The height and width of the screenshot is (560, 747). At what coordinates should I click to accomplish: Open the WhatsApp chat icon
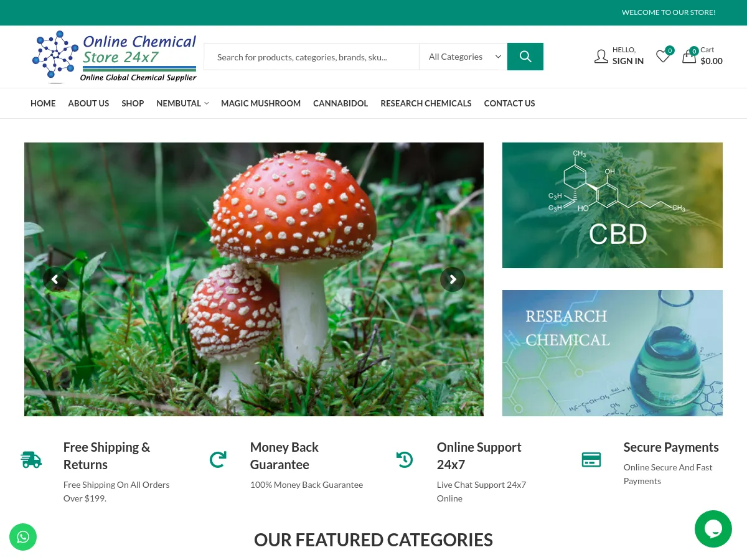click(23, 536)
